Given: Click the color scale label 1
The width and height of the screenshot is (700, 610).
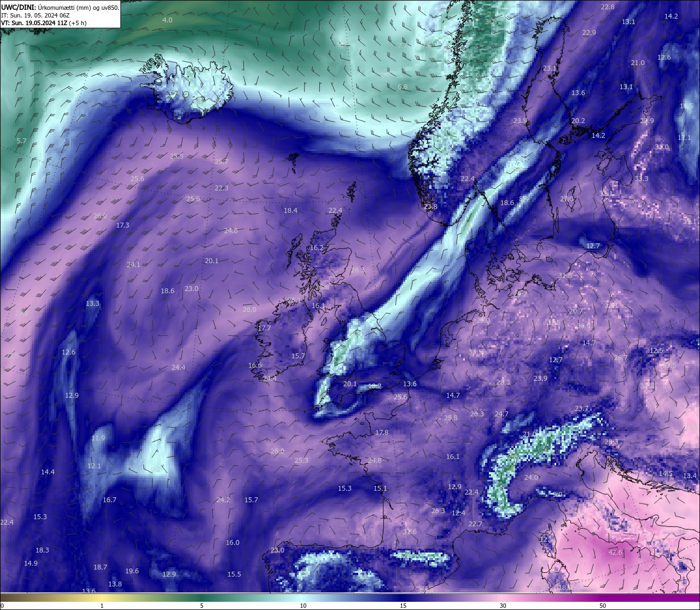Looking at the screenshot, I should point(102,606).
